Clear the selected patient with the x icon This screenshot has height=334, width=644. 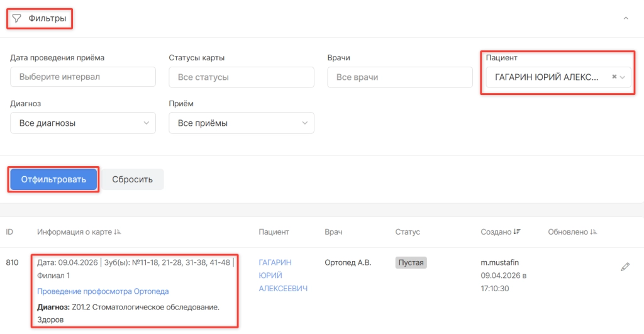tap(614, 77)
